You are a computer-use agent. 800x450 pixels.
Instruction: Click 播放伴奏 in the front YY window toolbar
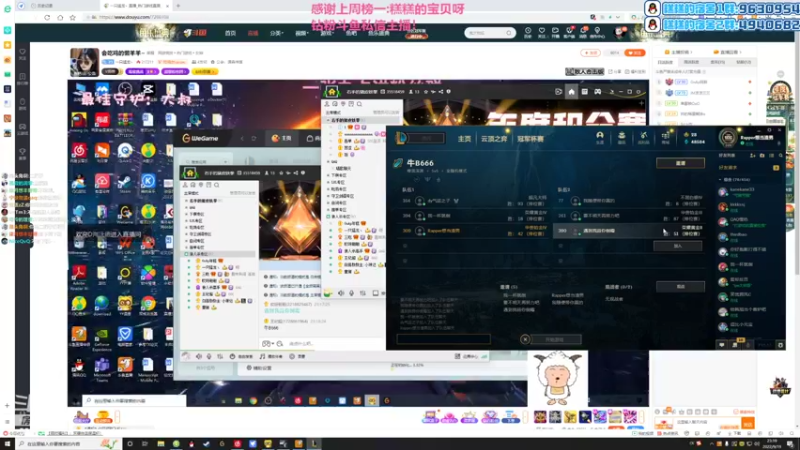click(x=271, y=357)
